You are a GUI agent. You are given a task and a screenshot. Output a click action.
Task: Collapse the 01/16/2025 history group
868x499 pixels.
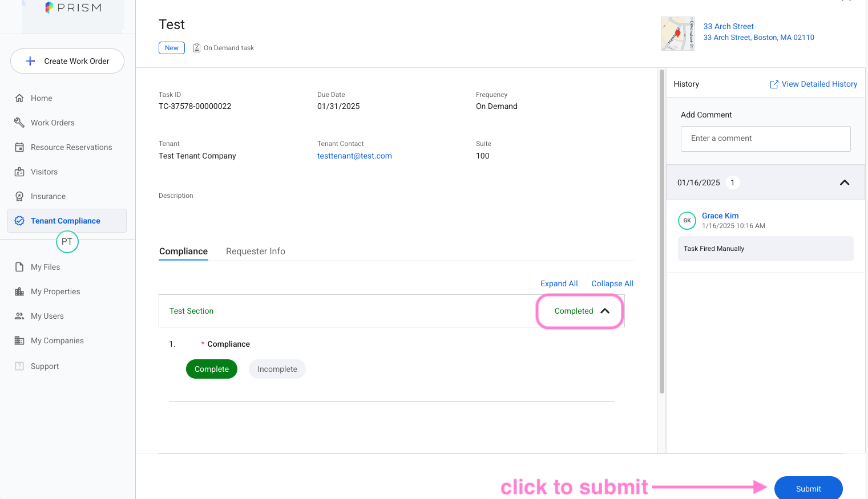tap(844, 182)
